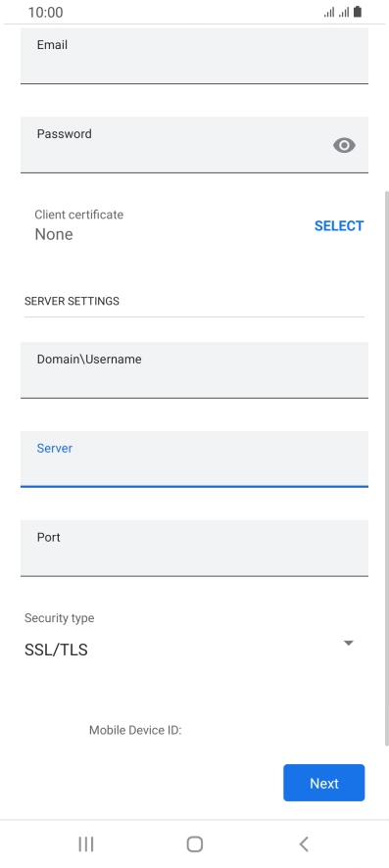
Task: Open recent apps navigation icon
Action: click(86, 844)
